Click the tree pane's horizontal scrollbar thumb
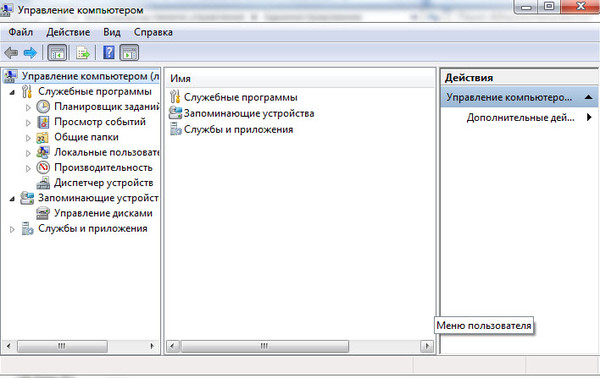The height and width of the screenshot is (378, 600). coord(62,346)
